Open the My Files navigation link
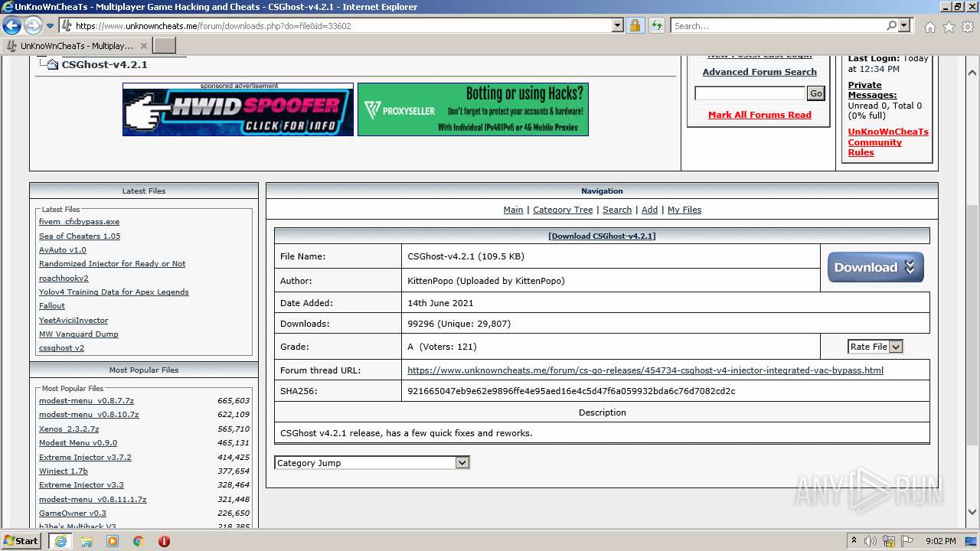 pyautogui.click(x=684, y=210)
